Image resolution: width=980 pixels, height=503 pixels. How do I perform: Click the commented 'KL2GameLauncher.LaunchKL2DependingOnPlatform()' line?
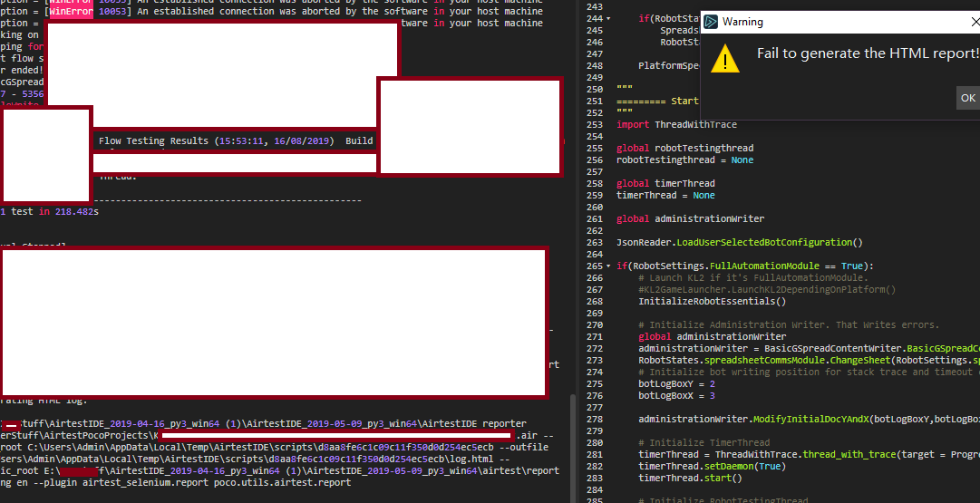767,289
